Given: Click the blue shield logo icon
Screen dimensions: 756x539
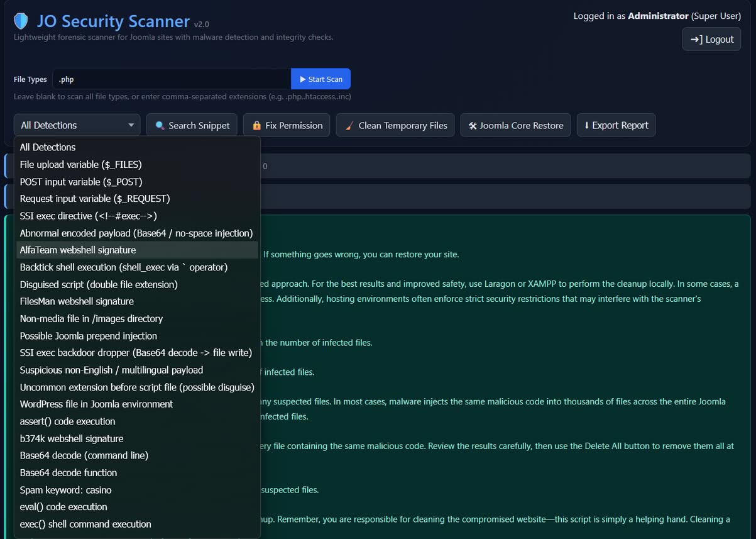Looking at the screenshot, I should point(21,21).
